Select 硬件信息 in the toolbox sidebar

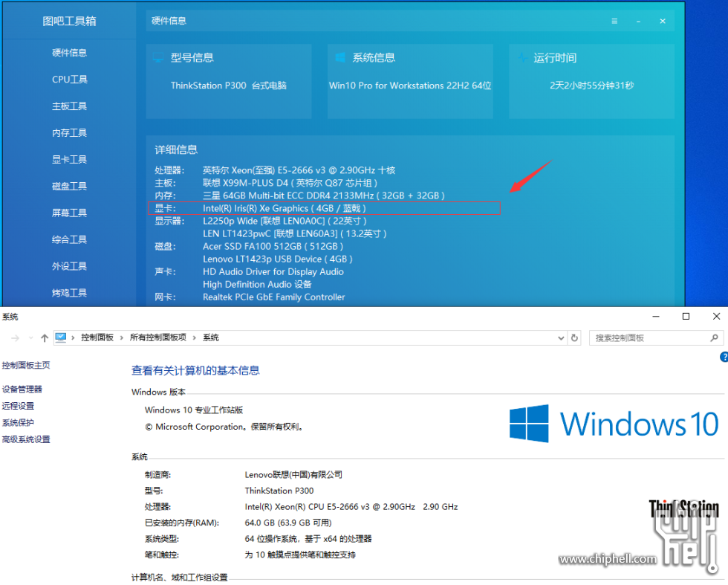tap(69, 53)
